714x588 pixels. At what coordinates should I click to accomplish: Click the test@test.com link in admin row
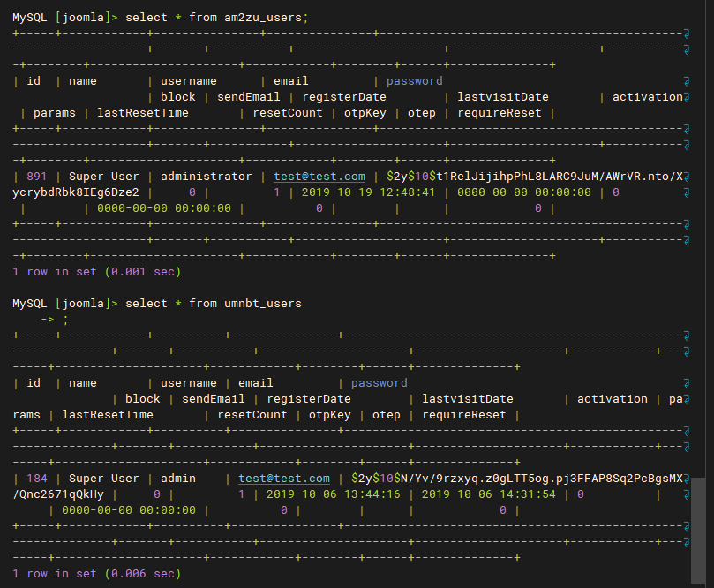pos(284,479)
